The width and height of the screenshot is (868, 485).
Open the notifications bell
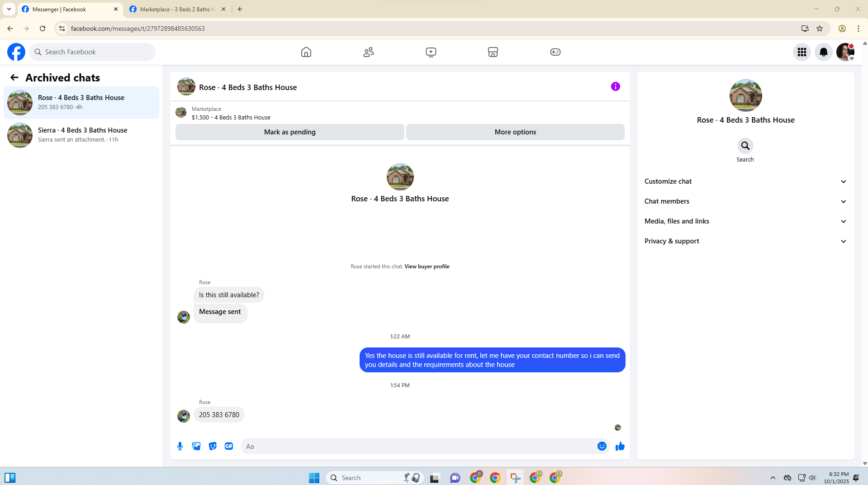click(x=824, y=52)
